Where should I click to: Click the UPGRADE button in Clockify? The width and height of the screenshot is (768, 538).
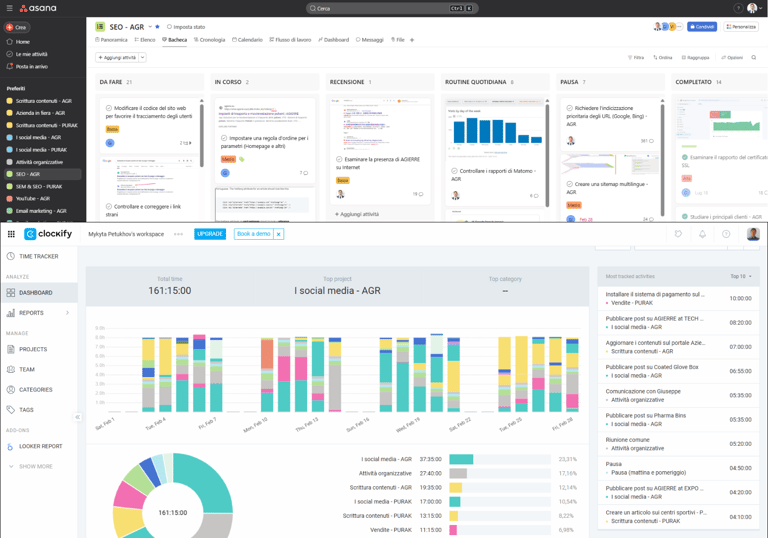[x=210, y=234]
